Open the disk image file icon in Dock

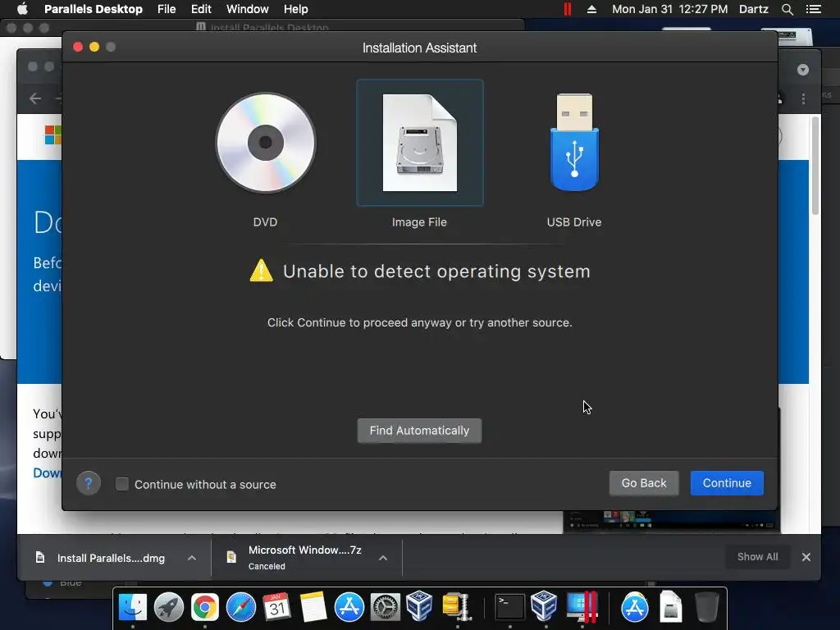[x=671, y=607]
